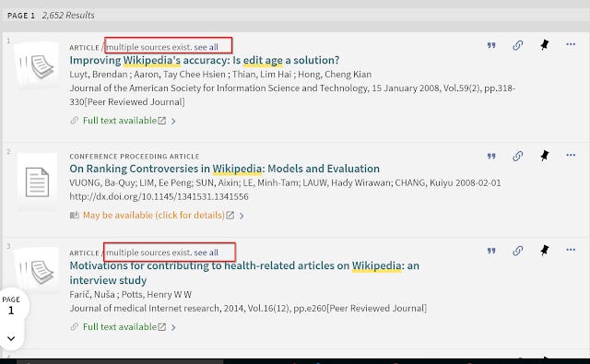
Task: Expand availability chevron for On Ranking Controversies
Action: [242, 216]
